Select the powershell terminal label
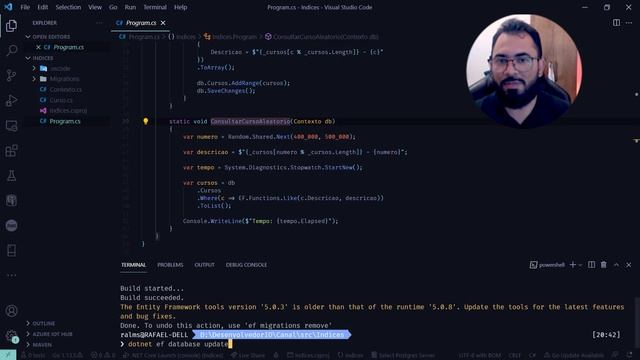Image resolution: width=640 pixels, height=360 pixels. pos(547,265)
